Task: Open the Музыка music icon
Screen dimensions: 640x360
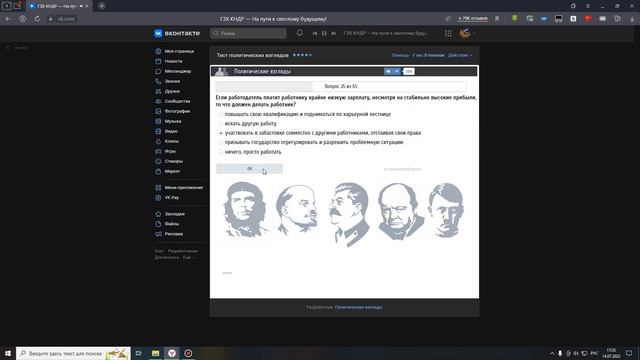Action: 158,121
